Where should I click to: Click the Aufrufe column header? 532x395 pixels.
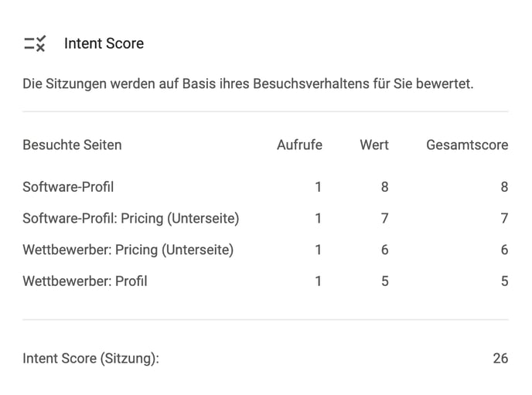point(299,145)
